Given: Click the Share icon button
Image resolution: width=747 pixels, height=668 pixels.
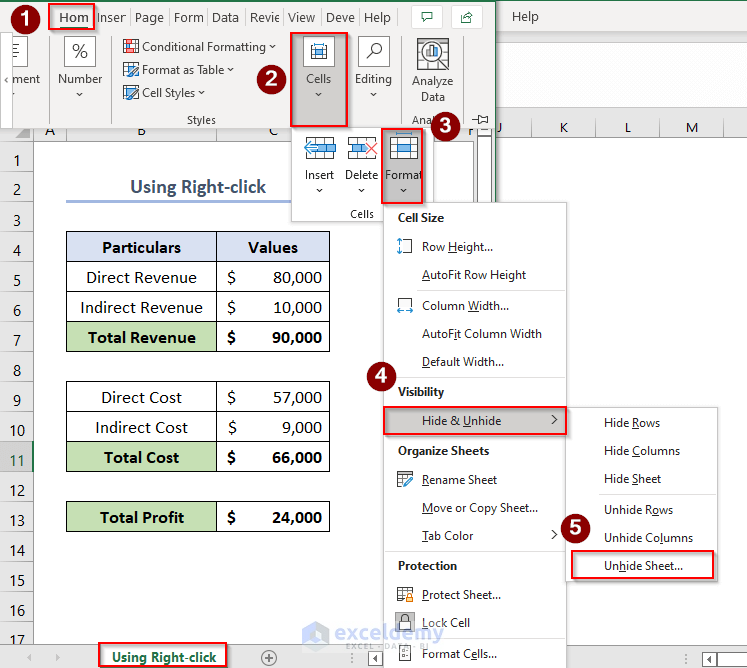Looking at the screenshot, I should (466, 18).
